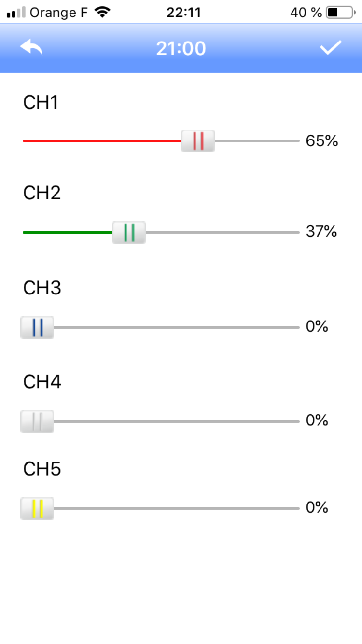
Task: Click the CH5 channel label
Action: [42, 469]
